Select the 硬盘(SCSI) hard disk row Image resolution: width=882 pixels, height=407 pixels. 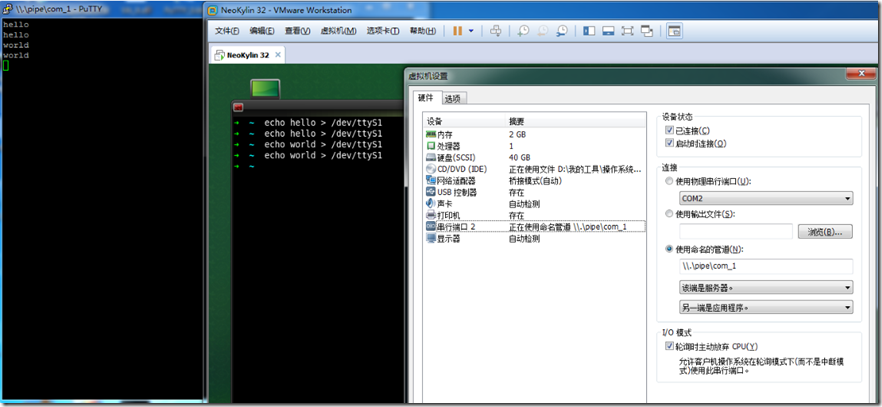534,157
